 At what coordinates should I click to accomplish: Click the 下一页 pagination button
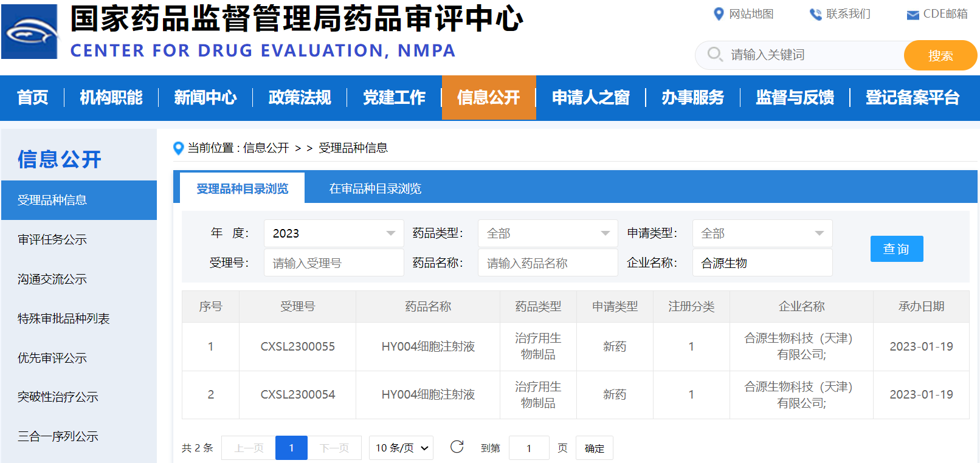tap(334, 448)
